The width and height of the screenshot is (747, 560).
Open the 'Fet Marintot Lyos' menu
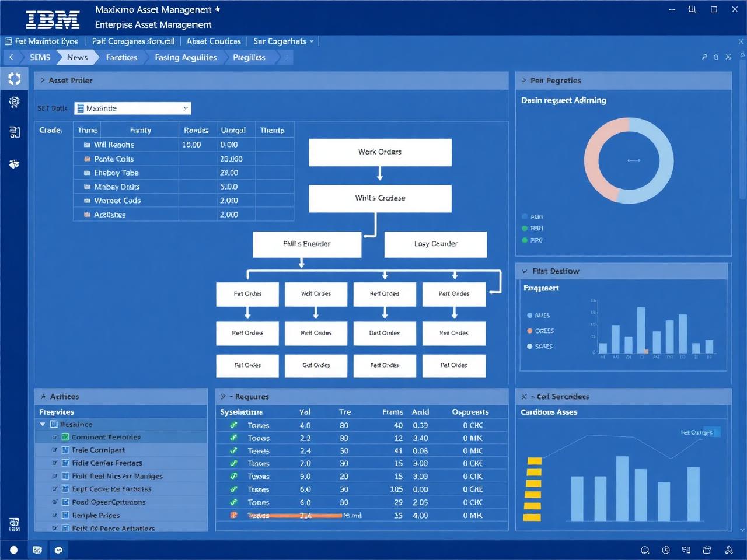(x=47, y=41)
